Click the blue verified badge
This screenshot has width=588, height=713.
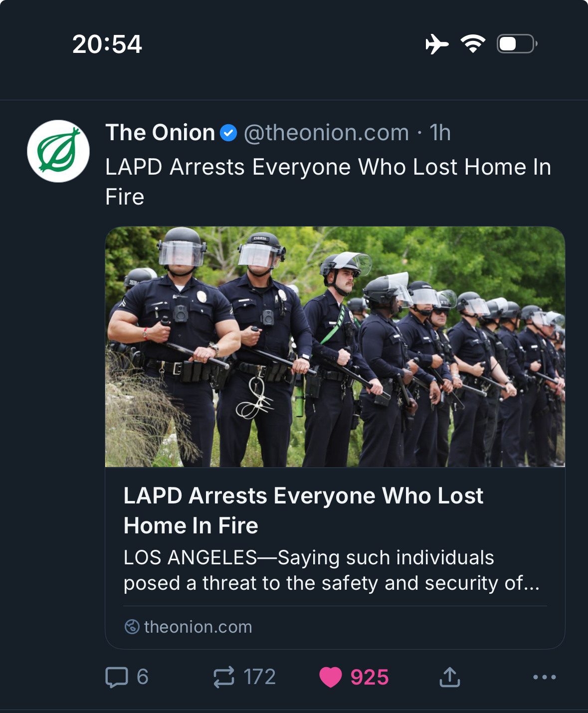click(x=228, y=133)
